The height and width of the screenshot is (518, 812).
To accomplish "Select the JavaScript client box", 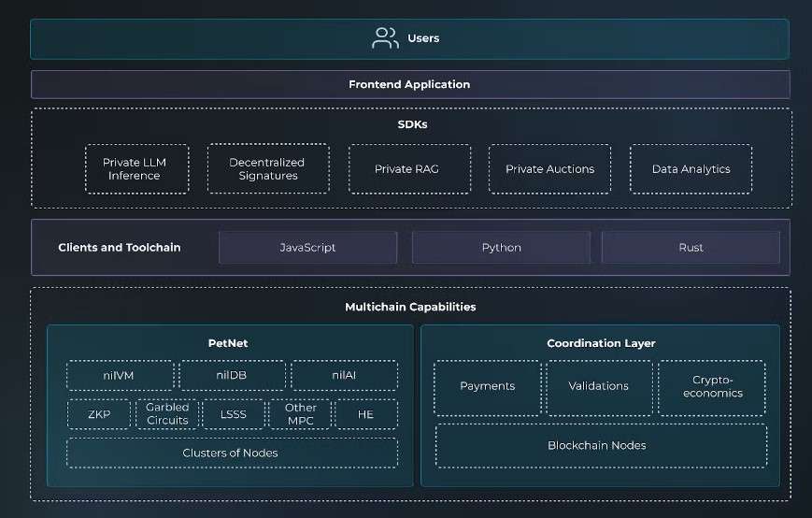I will coord(307,248).
